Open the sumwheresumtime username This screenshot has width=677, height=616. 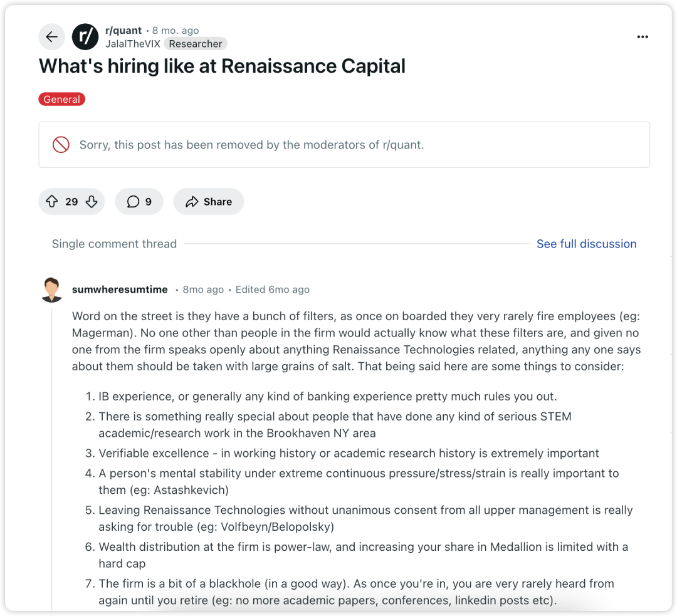[120, 290]
